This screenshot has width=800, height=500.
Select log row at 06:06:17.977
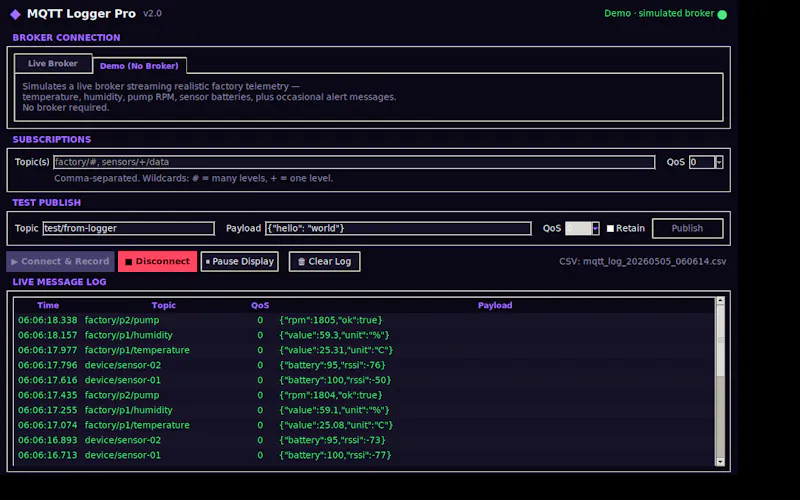[x=365, y=350]
